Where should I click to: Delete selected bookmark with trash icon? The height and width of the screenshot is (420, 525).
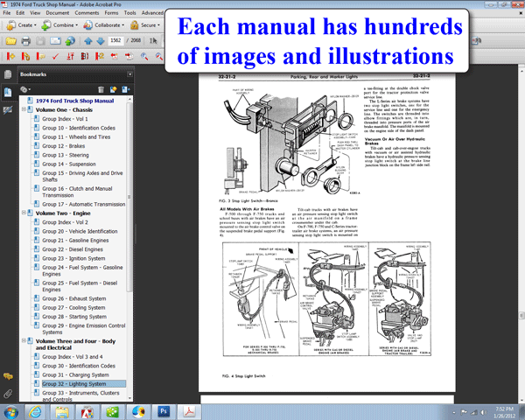click(101, 89)
